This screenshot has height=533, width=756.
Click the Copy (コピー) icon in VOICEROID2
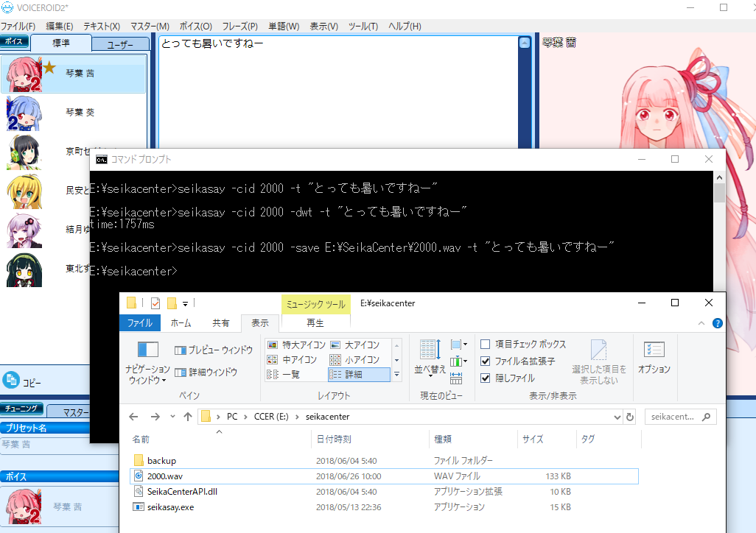11,380
